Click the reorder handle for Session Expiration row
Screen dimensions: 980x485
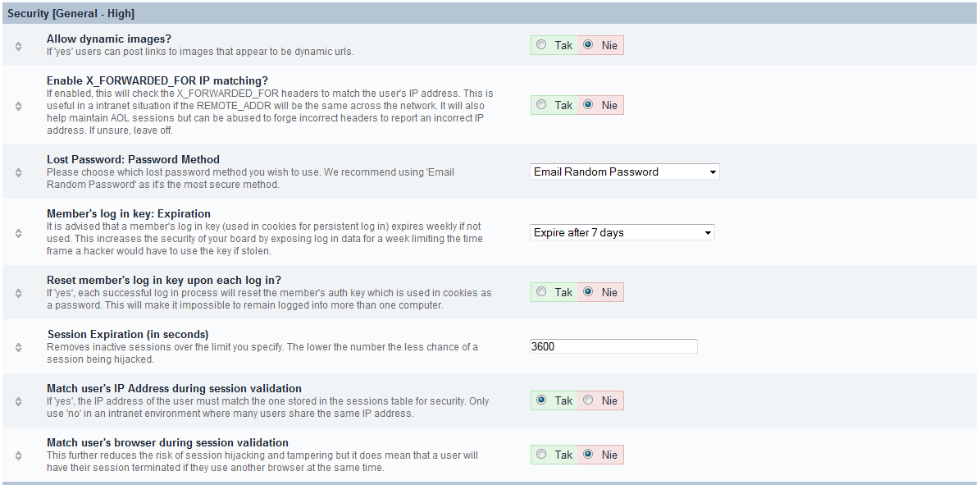pos(18,347)
